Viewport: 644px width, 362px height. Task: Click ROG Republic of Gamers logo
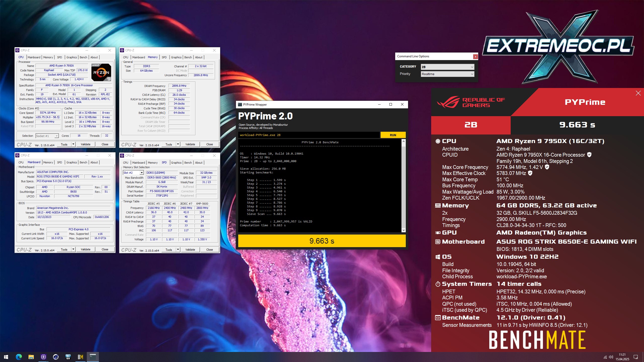tap(471, 102)
